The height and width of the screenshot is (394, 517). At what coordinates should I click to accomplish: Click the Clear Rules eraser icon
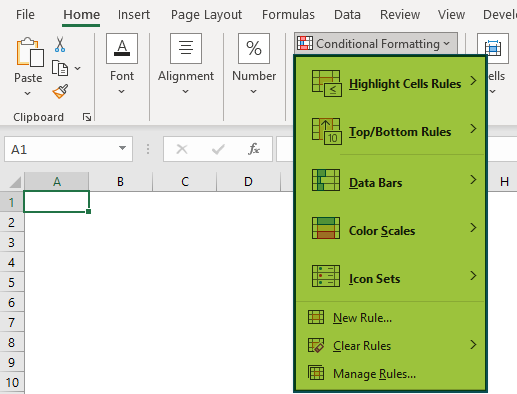pyautogui.click(x=316, y=345)
